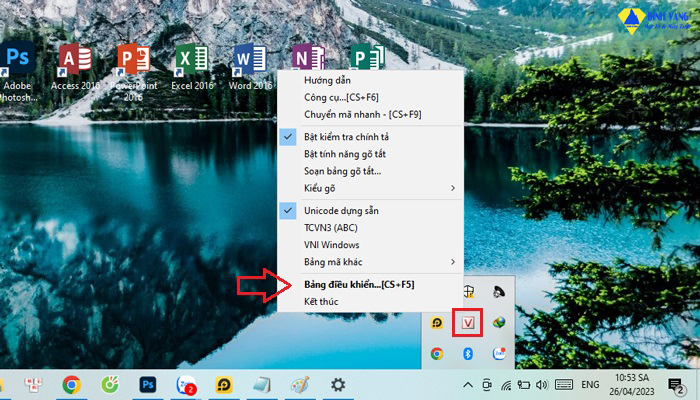This screenshot has height=400, width=700.
Task: Select VNI Windows encoding
Action: (x=371, y=245)
